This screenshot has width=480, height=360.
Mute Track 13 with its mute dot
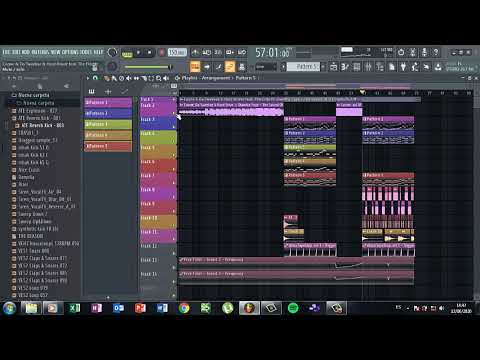point(174,267)
